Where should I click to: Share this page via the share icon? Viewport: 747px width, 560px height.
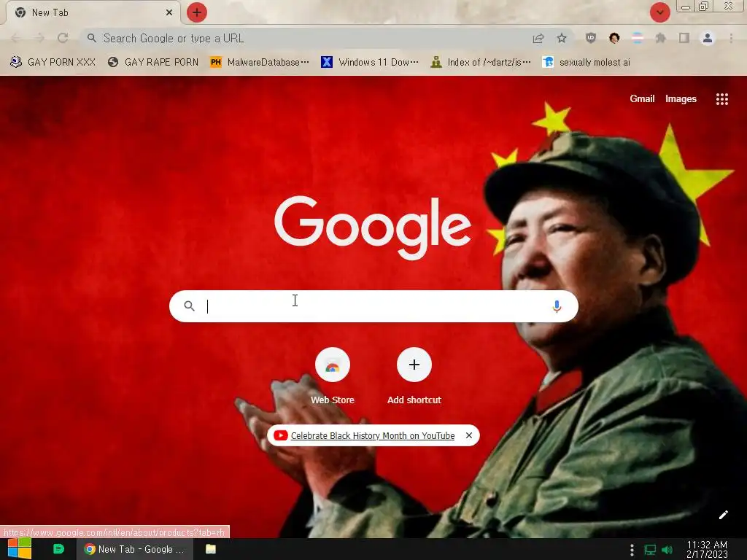click(x=538, y=38)
